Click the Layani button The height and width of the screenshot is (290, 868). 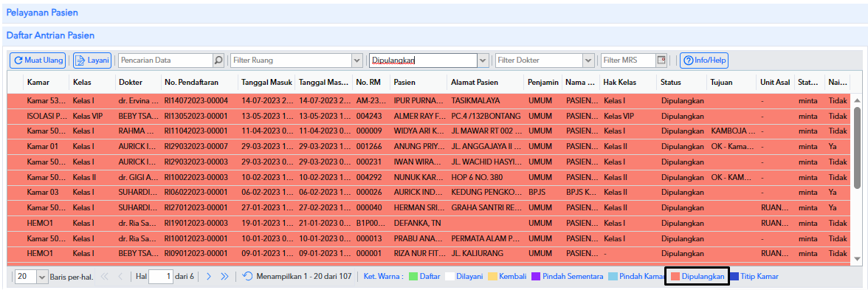point(92,60)
